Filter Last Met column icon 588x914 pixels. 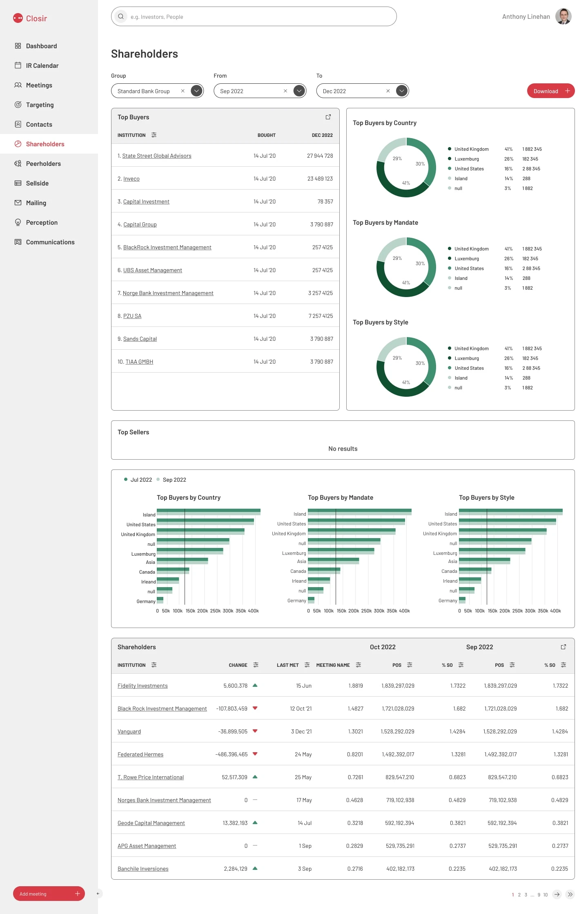tap(307, 665)
